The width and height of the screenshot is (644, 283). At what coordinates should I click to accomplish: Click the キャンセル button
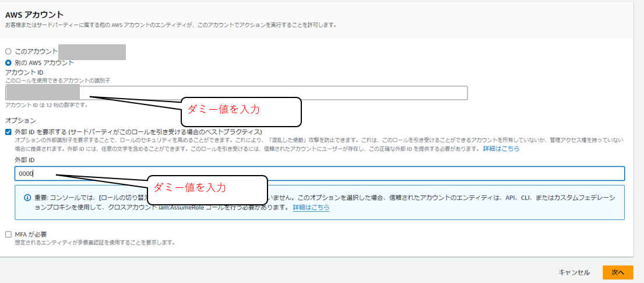[574, 272]
